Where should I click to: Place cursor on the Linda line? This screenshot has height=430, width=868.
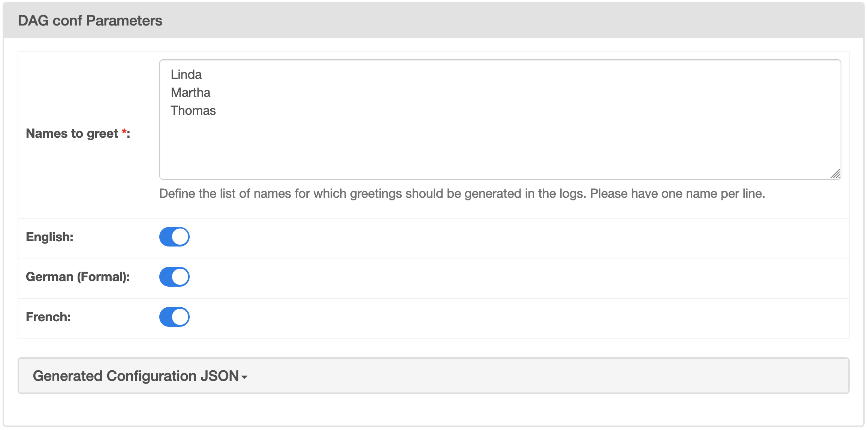186,75
